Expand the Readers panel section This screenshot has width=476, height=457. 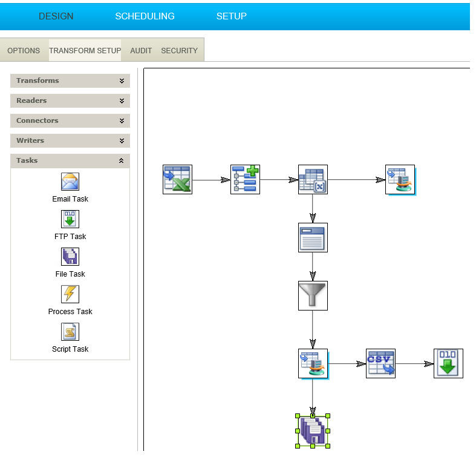pyautogui.click(x=122, y=101)
